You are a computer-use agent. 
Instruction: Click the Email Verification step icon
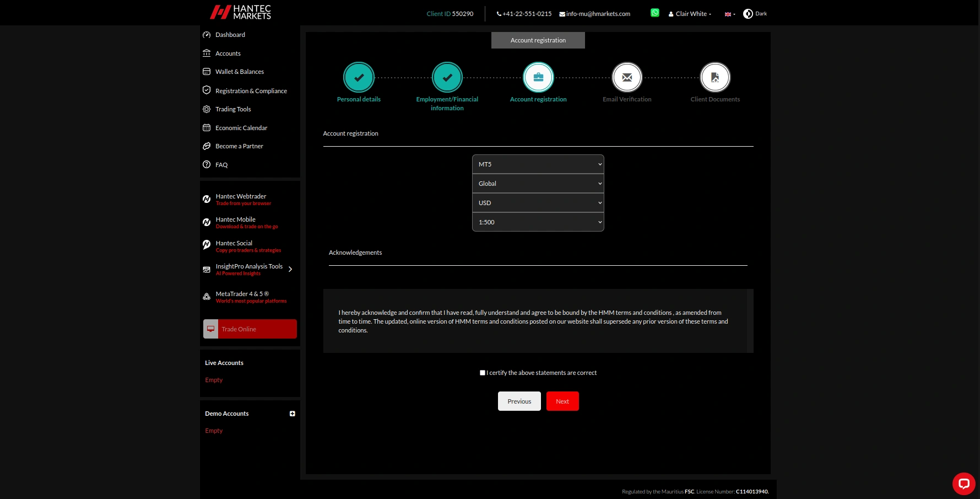coord(626,77)
